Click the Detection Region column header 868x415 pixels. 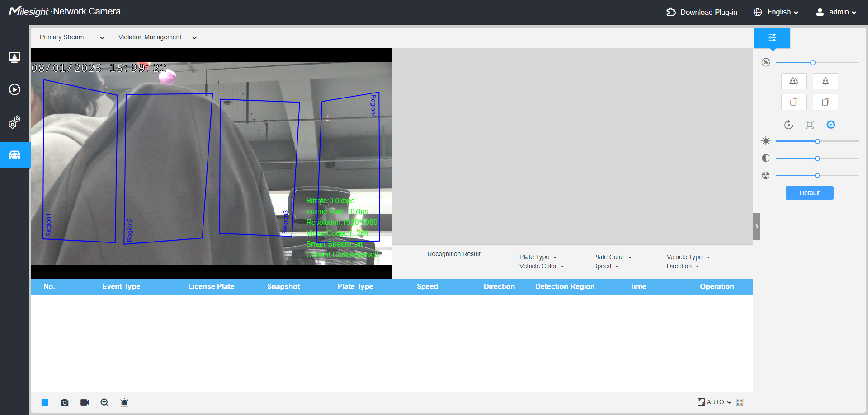(x=565, y=287)
